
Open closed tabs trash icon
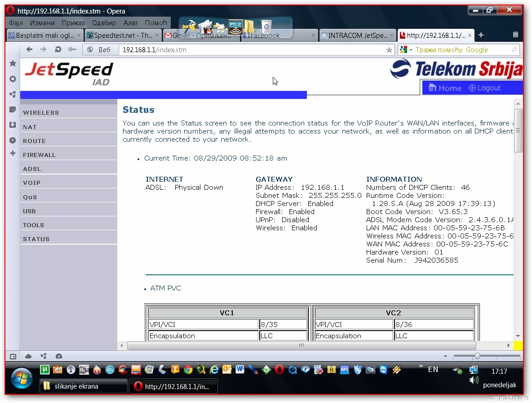pos(515,35)
